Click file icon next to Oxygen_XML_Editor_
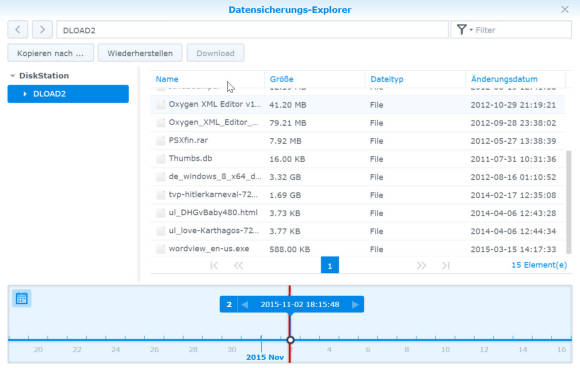 [161, 122]
